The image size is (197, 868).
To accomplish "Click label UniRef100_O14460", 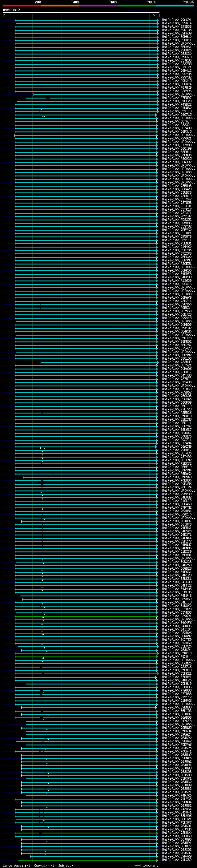I will (176, 247).
